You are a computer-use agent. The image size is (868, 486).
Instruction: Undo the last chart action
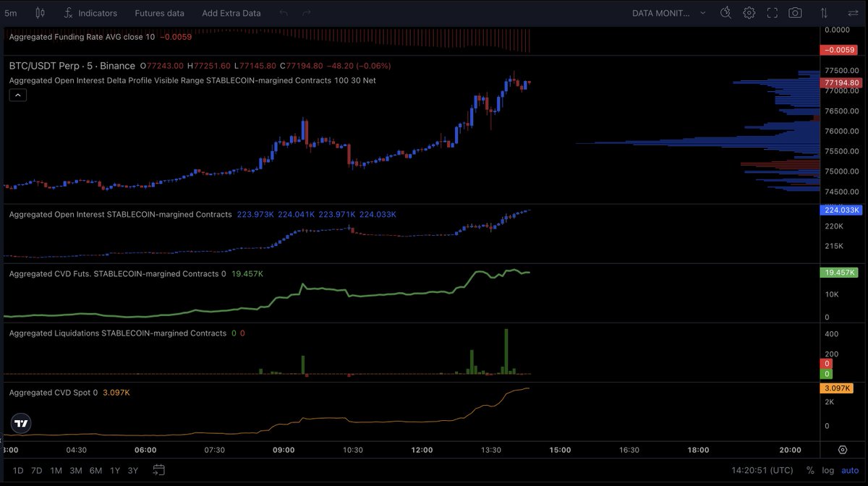pyautogui.click(x=284, y=13)
